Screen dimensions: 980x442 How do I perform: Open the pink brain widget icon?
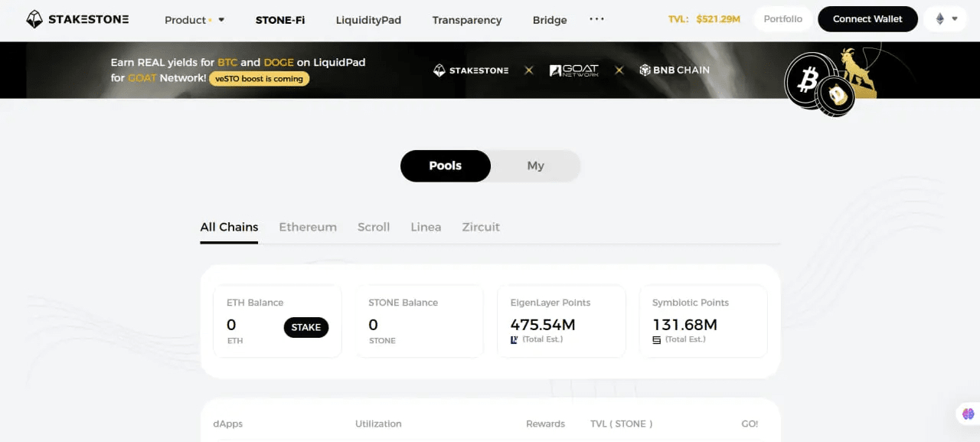point(968,414)
